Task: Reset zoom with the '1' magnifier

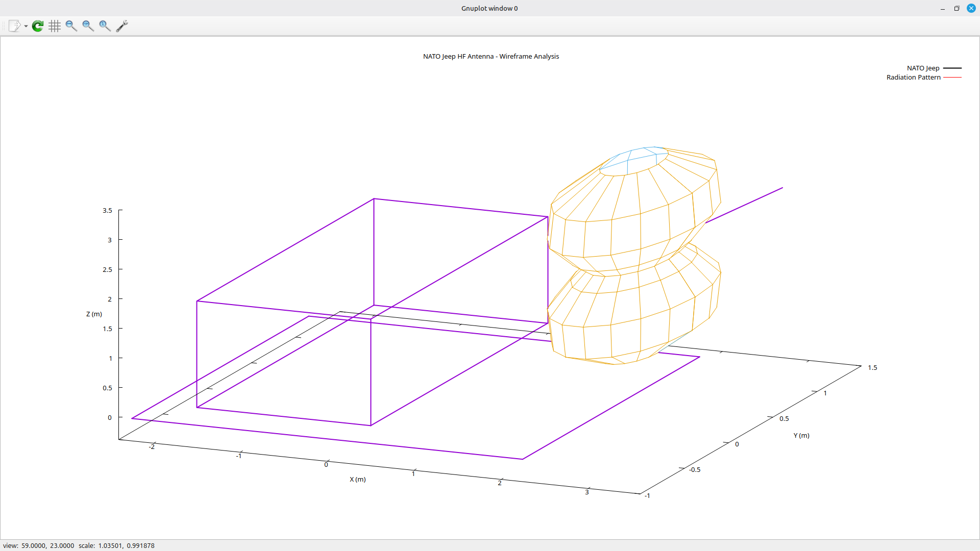Action: click(105, 26)
